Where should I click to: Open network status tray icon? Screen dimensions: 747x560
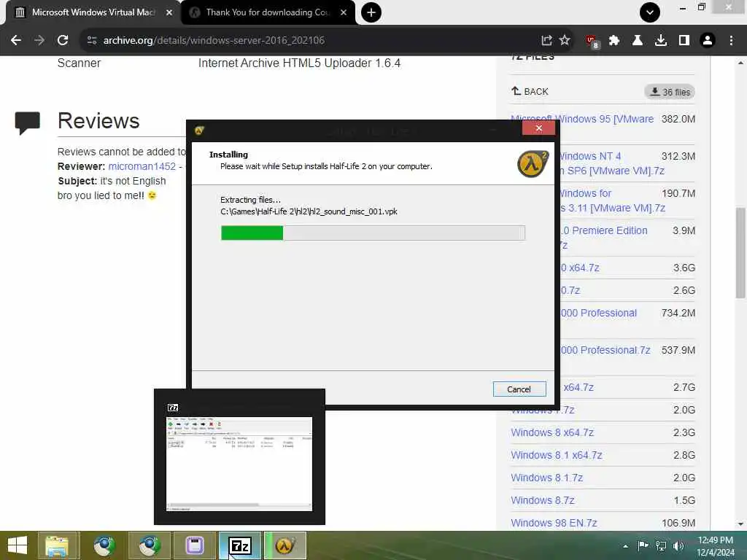(661, 545)
